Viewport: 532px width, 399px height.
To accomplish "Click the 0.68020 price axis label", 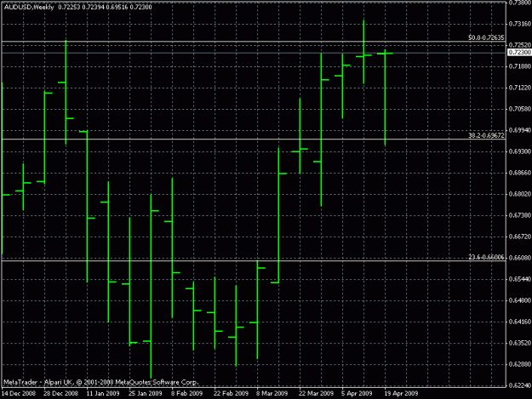I will point(519,194).
